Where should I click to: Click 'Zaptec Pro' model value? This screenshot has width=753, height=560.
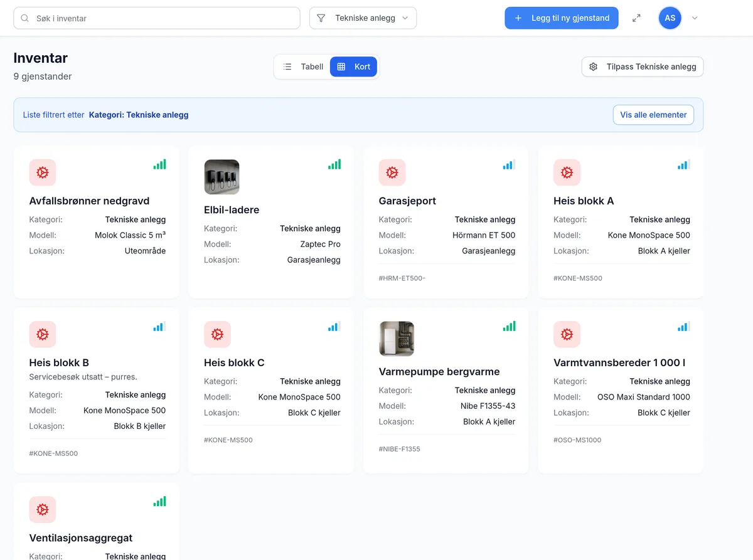[x=321, y=244]
